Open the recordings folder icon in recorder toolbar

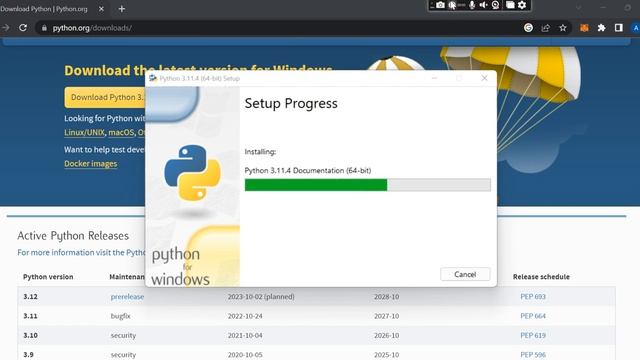pos(510,5)
